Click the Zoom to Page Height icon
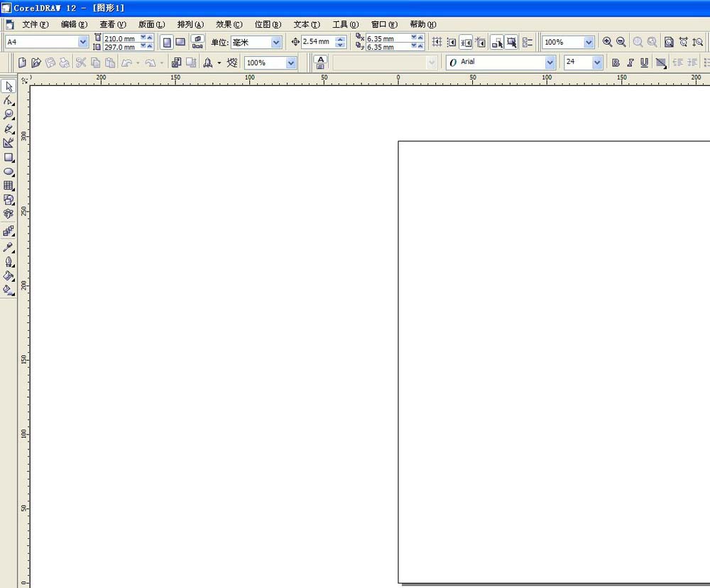 [x=698, y=42]
